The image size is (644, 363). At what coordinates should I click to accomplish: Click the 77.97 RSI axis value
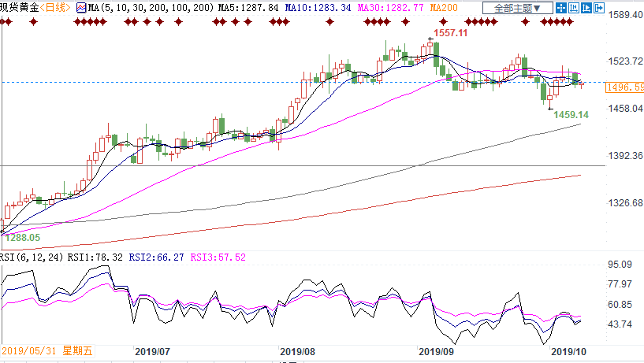tap(620, 284)
